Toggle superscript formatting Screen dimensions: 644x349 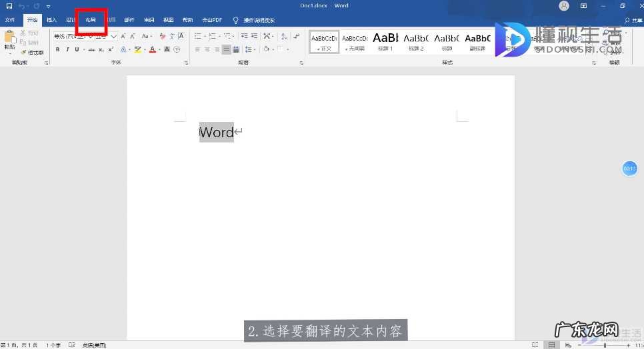tap(111, 50)
